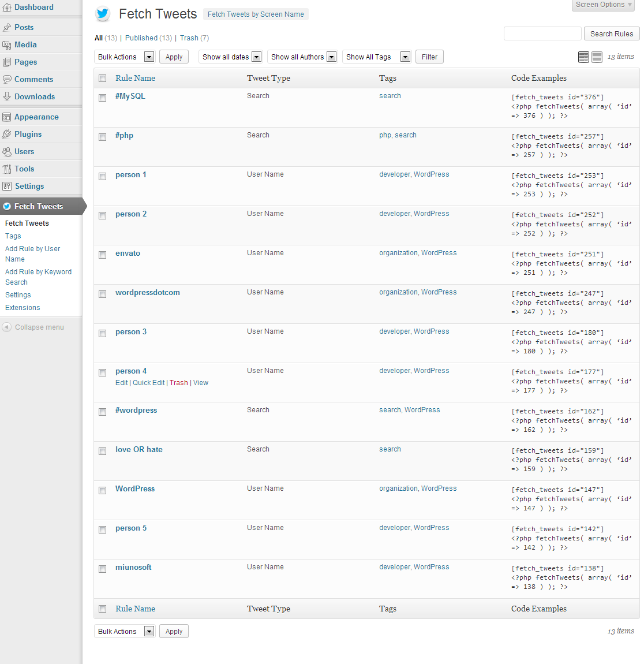
Task: Open Add Rule by User Name
Action: (32, 254)
